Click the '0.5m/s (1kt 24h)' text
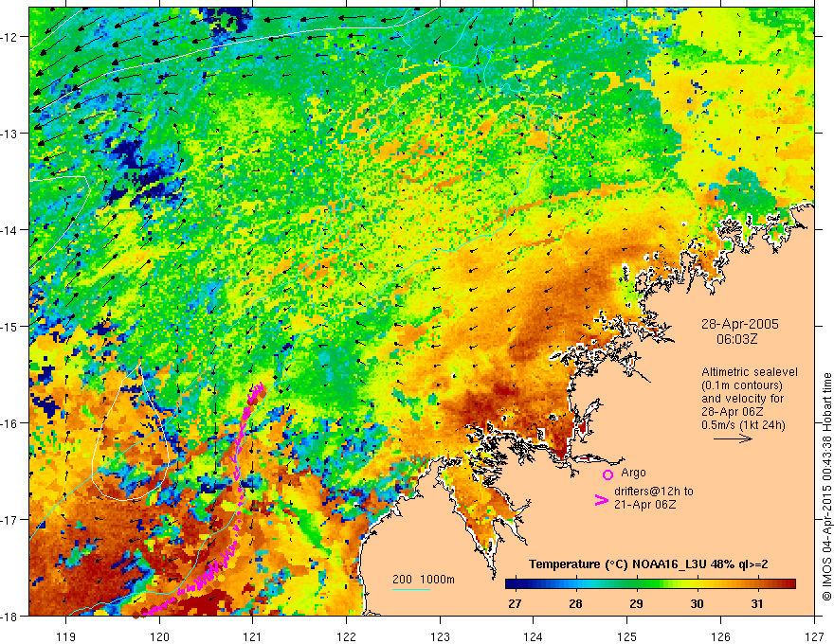Viewport: 834px width, 644px height. [x=743, y=425]
